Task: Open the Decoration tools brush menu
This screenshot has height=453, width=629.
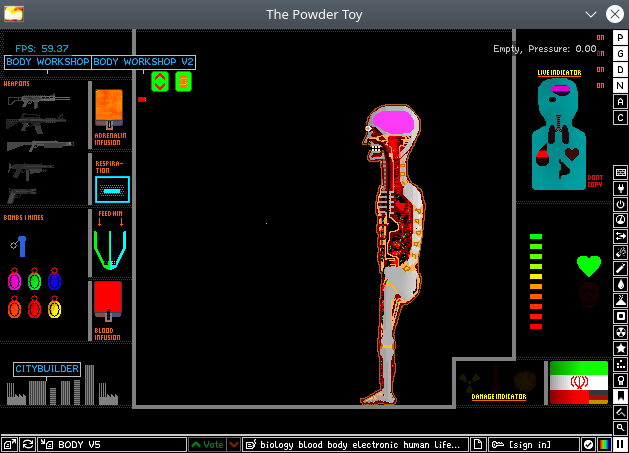Action: 621,412
